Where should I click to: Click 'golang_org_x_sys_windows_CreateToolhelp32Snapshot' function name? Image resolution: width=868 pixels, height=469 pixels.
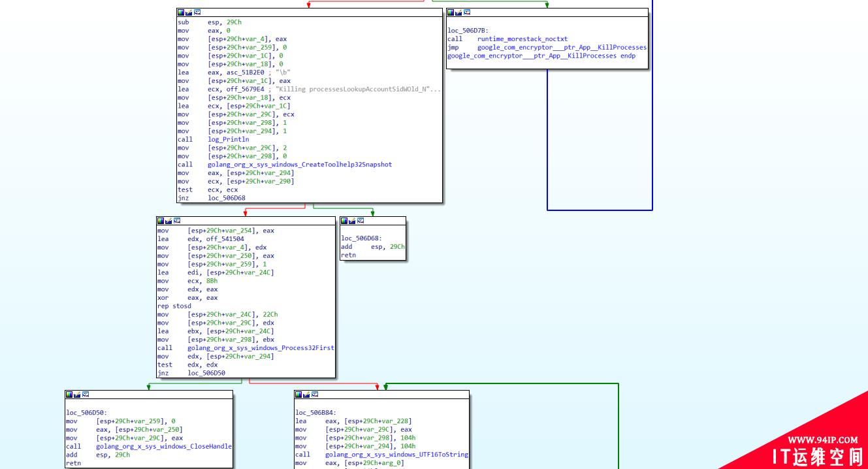300,165
